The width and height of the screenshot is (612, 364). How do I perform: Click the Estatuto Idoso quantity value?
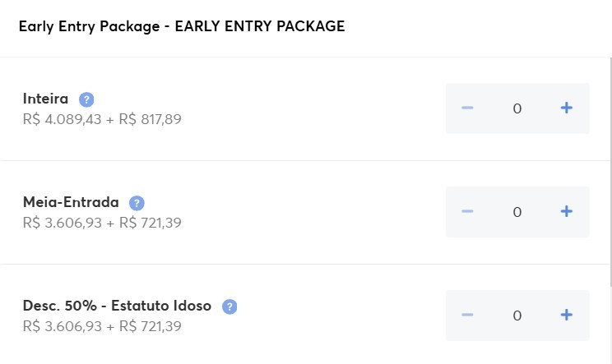coord(517,316)
